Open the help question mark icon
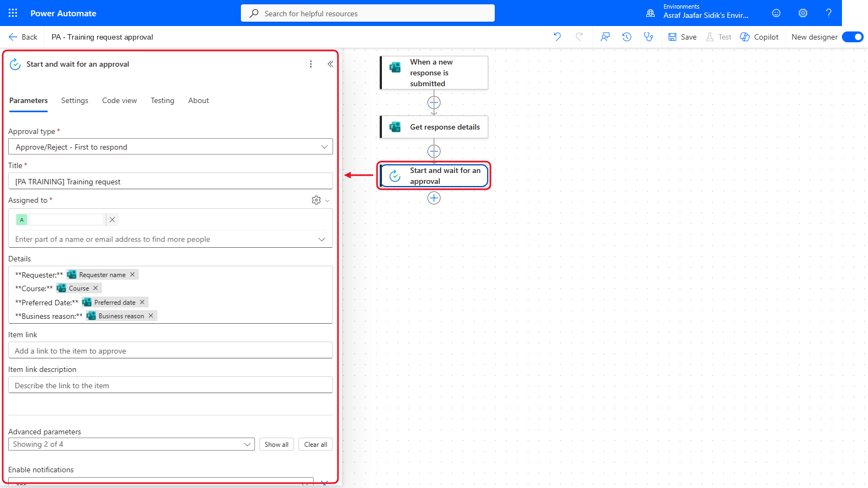868x488 pixels. pos(828,13)
